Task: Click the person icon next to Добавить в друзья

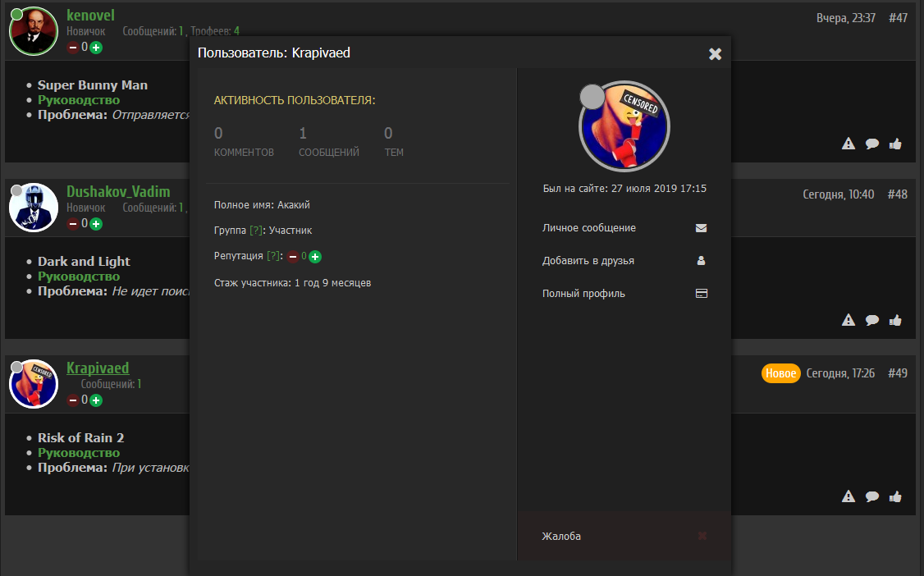Action: coord(701,260)
